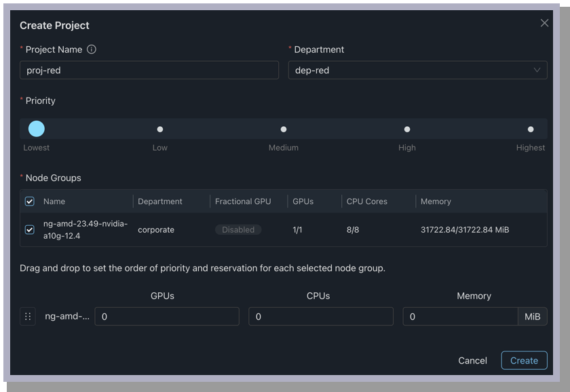Click the Project Name info icon
The height and width of the screenshot is (392, 570).
pyautogui.click(x=92, y=50)
